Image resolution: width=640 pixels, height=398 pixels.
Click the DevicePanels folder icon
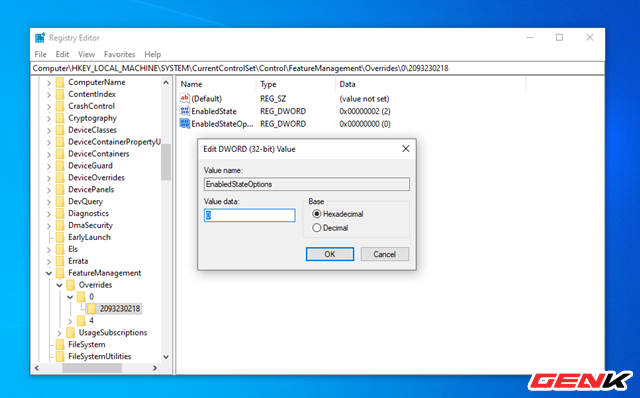60,189
